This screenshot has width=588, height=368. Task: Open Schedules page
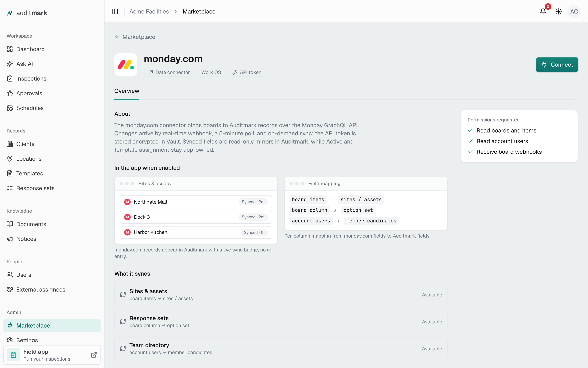(52, 108)
